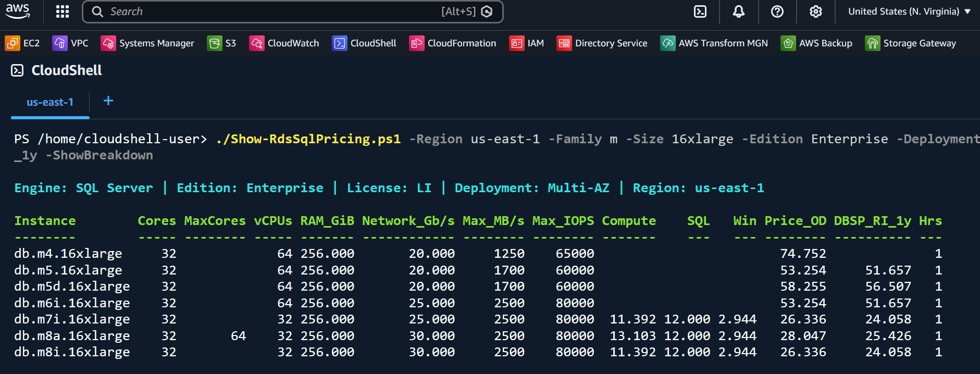Image resolution: width=980 pixels, height=374 pixels.
Task: Click the Edition: Enterprise text
Action: point(250,188)
